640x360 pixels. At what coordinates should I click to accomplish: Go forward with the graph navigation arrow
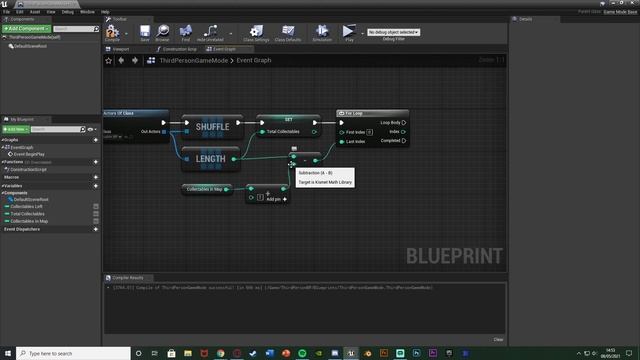135,60
